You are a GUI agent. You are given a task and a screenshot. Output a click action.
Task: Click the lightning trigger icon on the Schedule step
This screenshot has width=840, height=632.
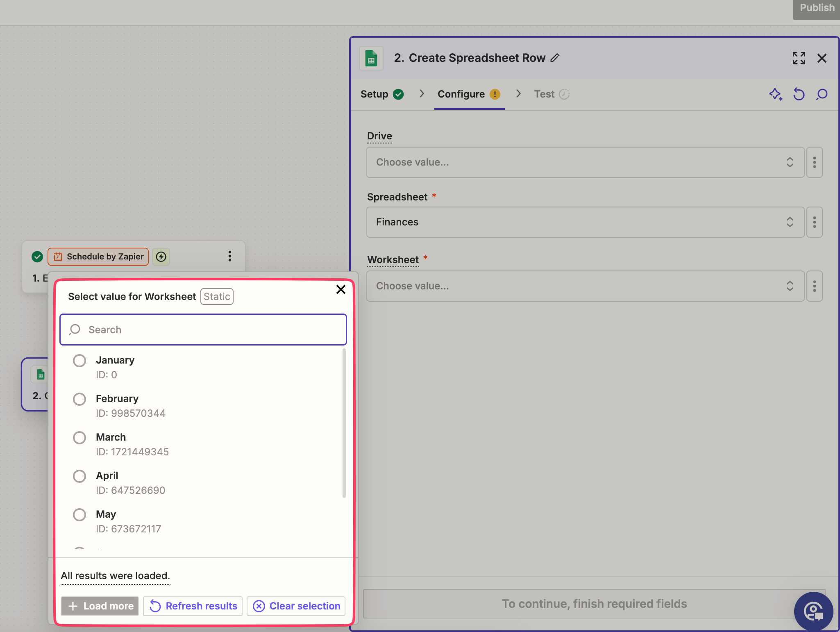pyautogui.click(x=161, y=257)
